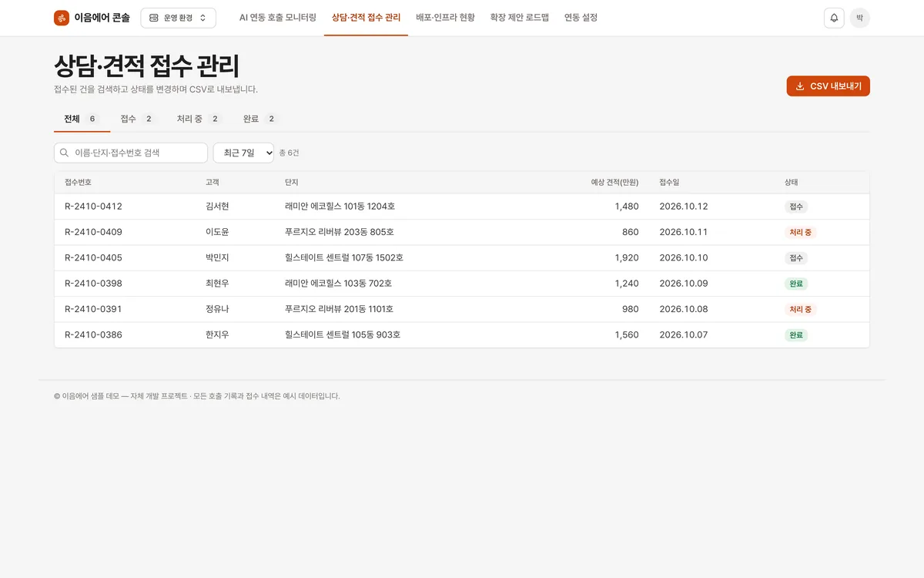Switch to the 접수 tab
The height and width of the screenshot is (578, 924).
click(138, 119)
